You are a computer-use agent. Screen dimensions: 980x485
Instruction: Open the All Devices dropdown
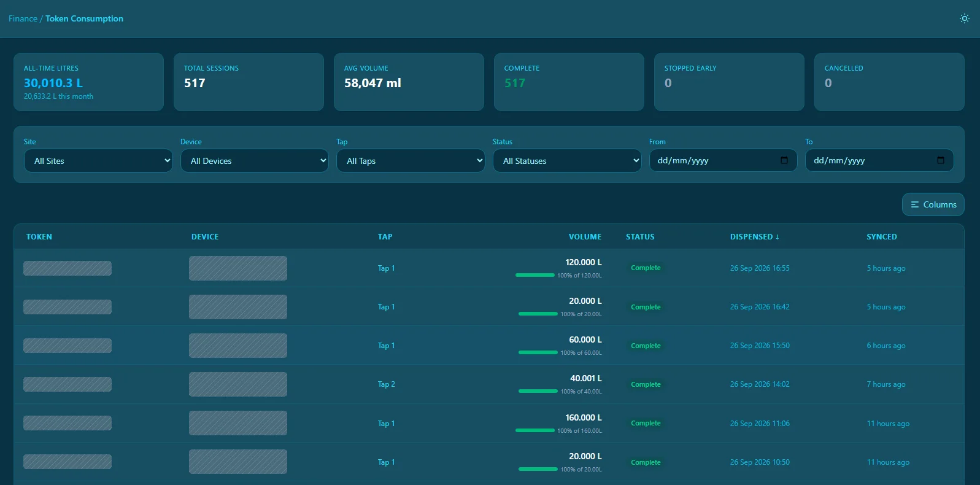pos(255,161)
